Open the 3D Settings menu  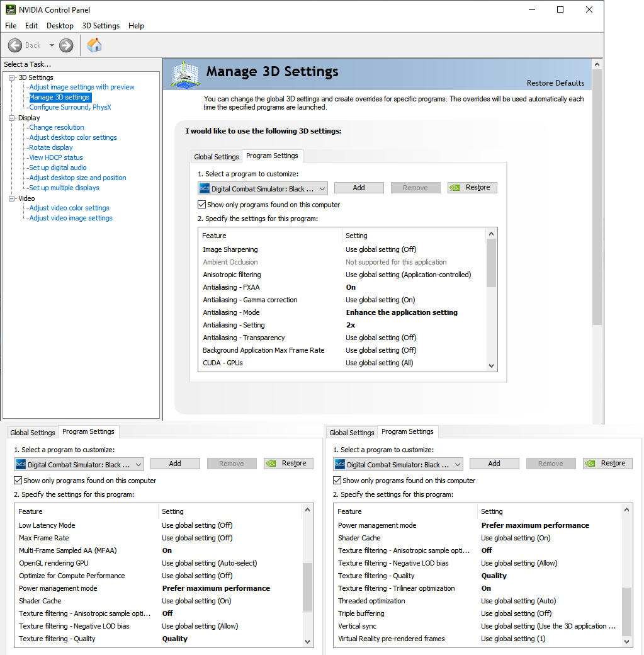click(101, 26)
